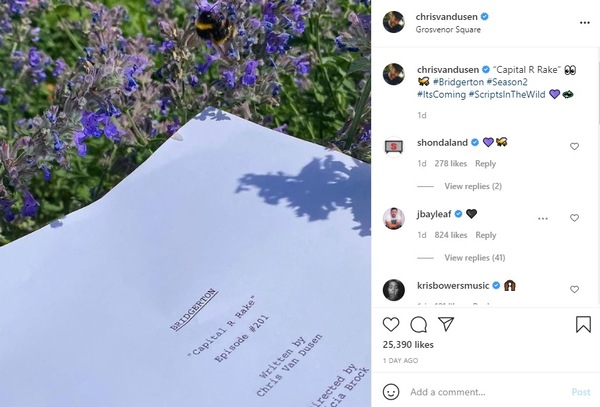Open the #ScriptsInTheWild hashtag
The image size is (600, 407).
pos(507,94)
